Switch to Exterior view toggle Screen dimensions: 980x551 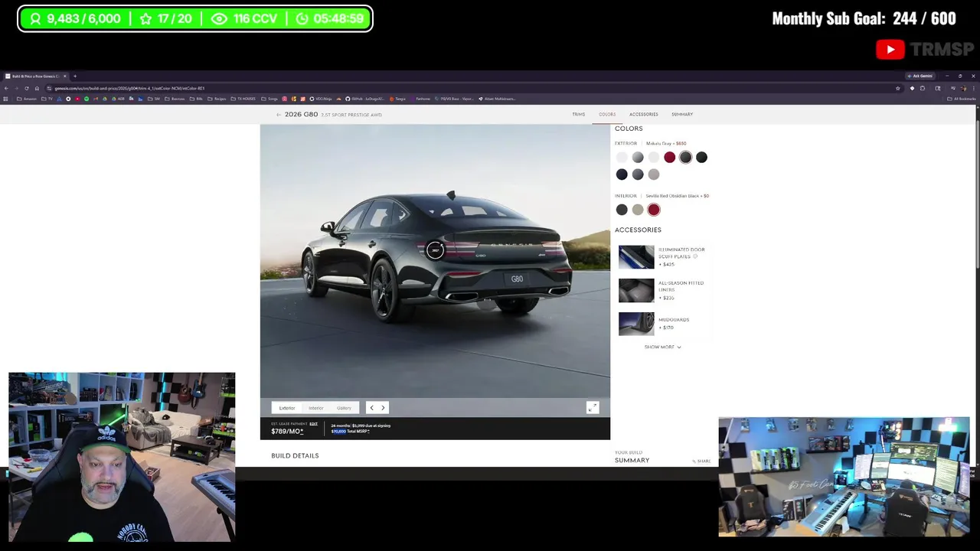(287, 408)
